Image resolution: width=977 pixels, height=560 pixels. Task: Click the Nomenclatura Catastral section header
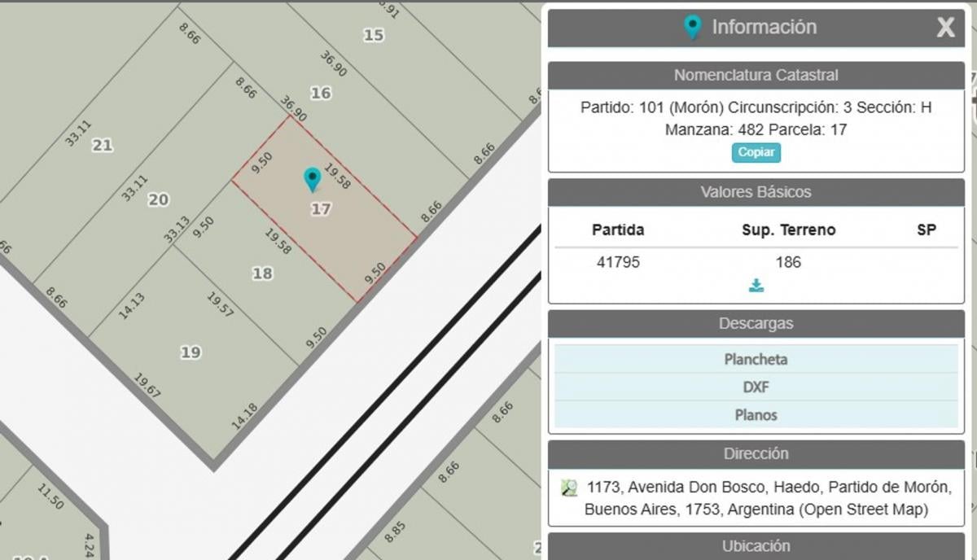click(x=756, y=75)
